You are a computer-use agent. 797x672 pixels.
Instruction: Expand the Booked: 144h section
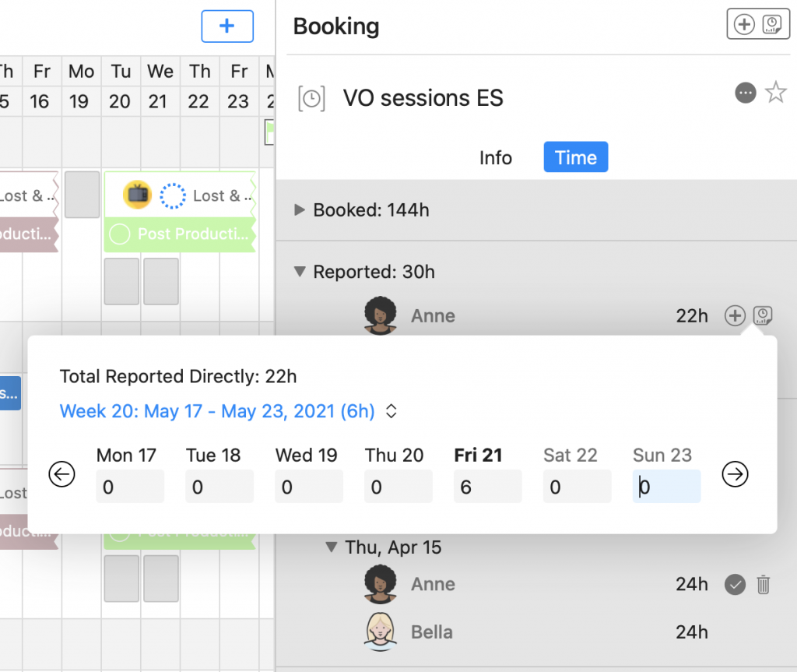click(x=300, y=209)
